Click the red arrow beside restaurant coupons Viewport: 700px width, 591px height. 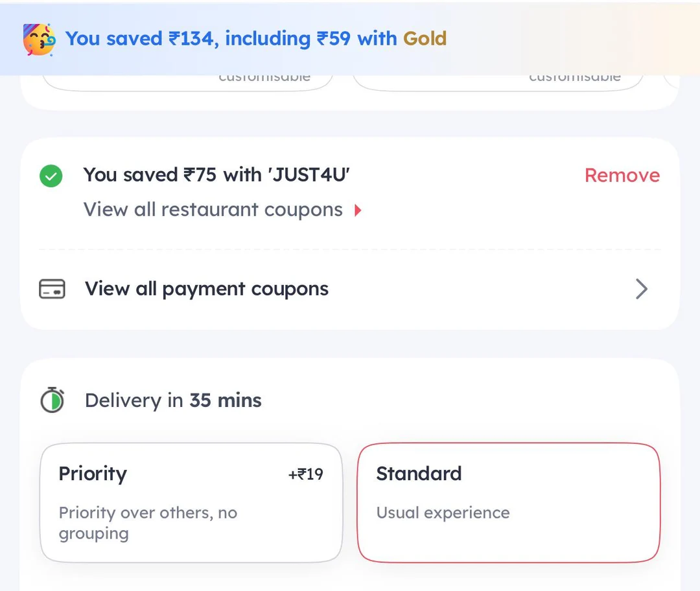358,210
